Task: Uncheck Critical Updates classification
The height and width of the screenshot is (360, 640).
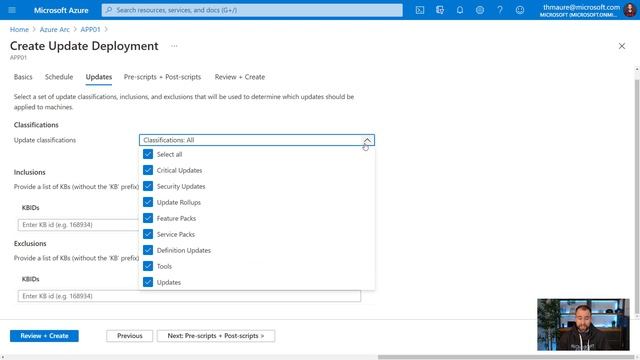Action: 148,170
